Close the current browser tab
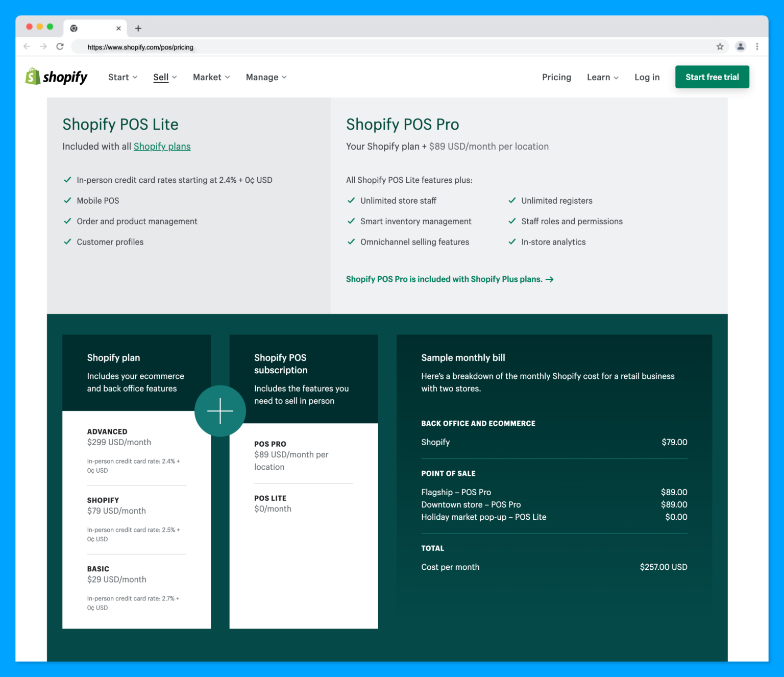 [x=118, y=29]
